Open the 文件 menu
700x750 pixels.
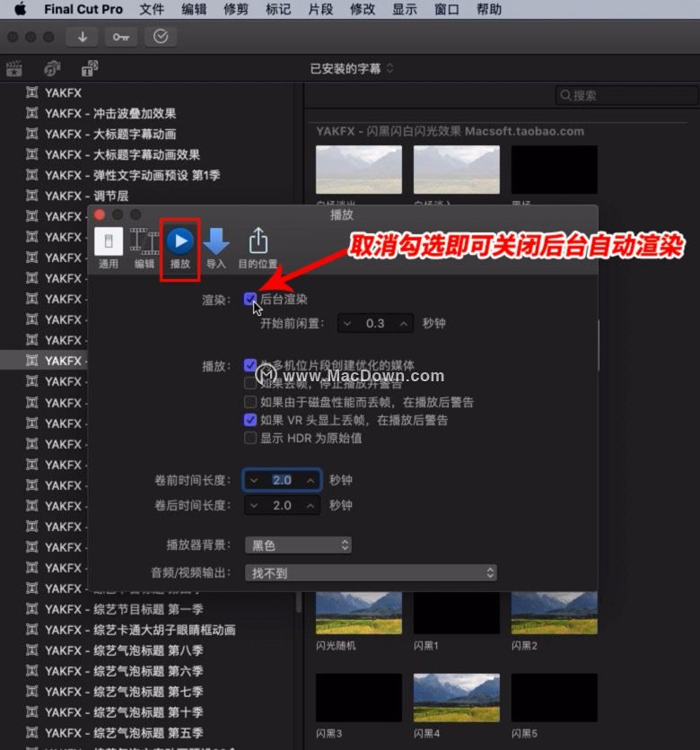152,9
